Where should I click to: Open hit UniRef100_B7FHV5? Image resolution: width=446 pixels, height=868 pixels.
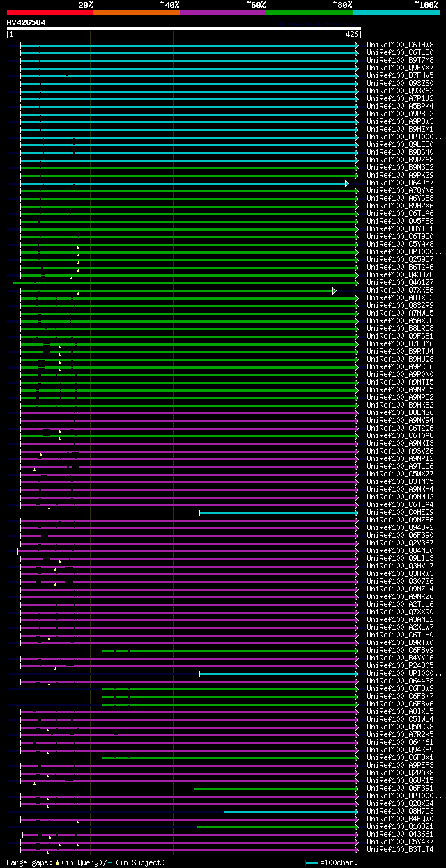point(400,76)
